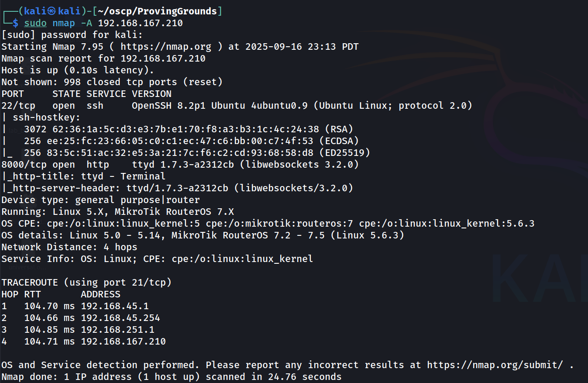Open the https://nmap.org link in the Starting Nmap line

(x=166, y=47)
